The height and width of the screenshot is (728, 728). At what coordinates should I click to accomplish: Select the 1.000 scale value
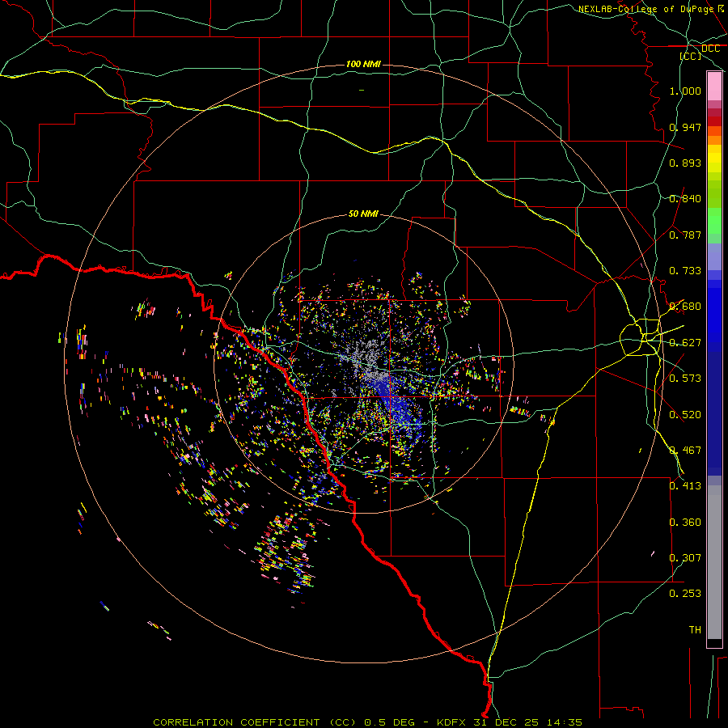pos(685,91)
